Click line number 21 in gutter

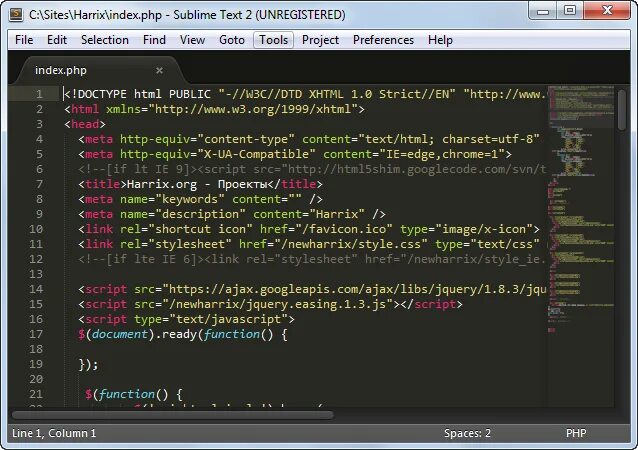[x=36, y=394]
